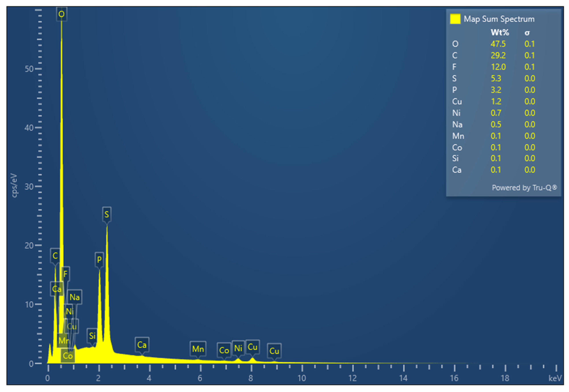Click the Cu label near 9 keV

(274, 351)
